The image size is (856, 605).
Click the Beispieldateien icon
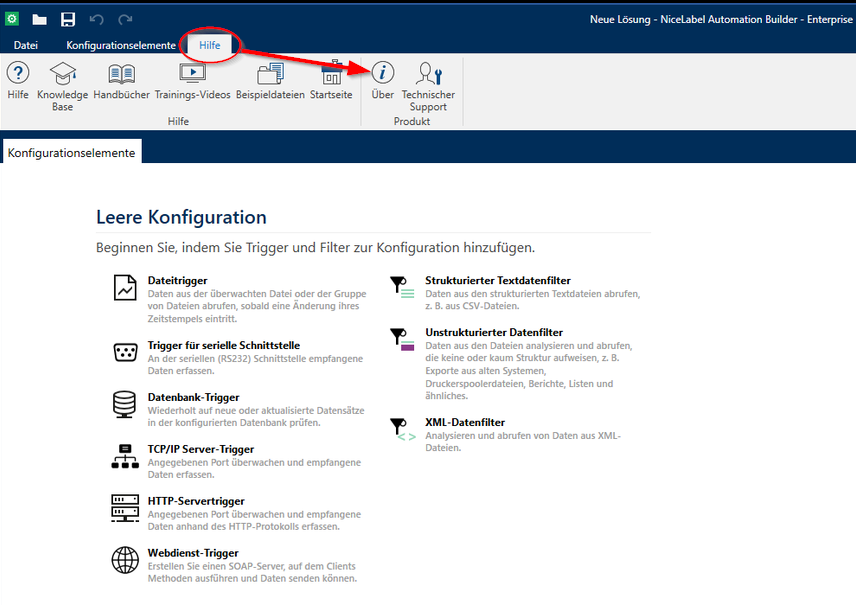(x=270, y=76)
